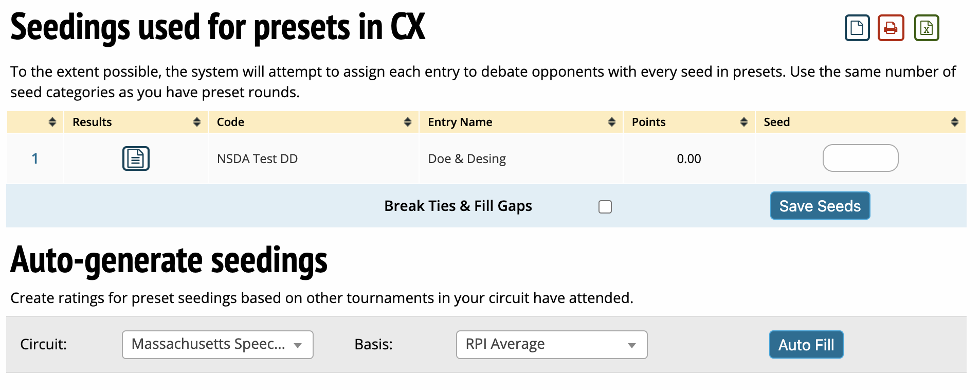Viewport: 980px width, 390px height.
Task: Click the Save Seeds button
Action: tap(820, 206)
